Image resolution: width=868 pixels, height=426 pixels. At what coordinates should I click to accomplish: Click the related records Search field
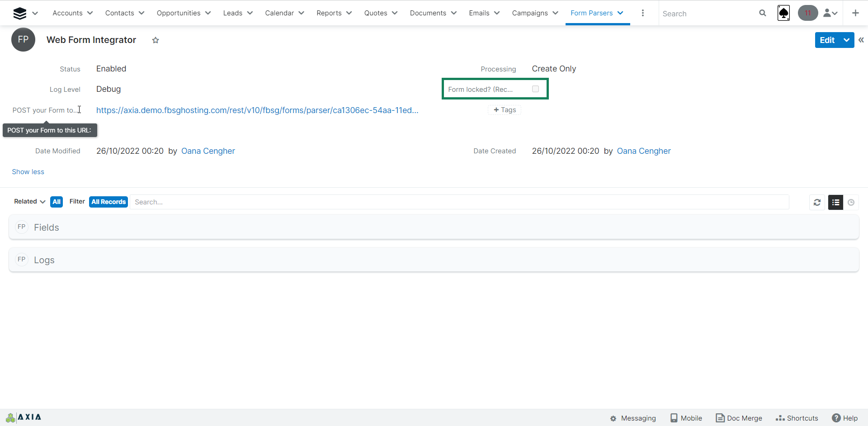point(459,202)
